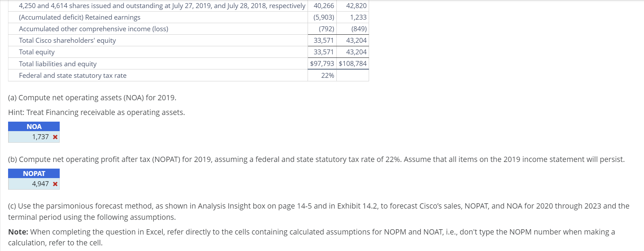Click the red X beside NOA value

(x=55, y=137)
